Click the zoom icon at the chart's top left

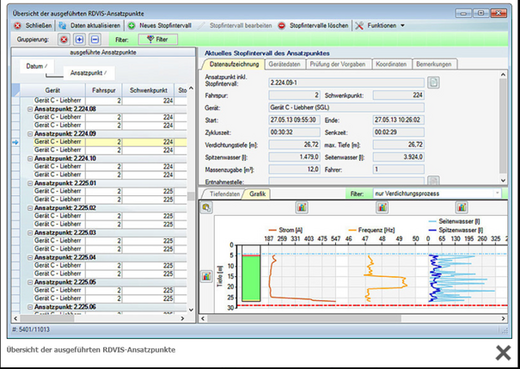(x=207, y=208)
